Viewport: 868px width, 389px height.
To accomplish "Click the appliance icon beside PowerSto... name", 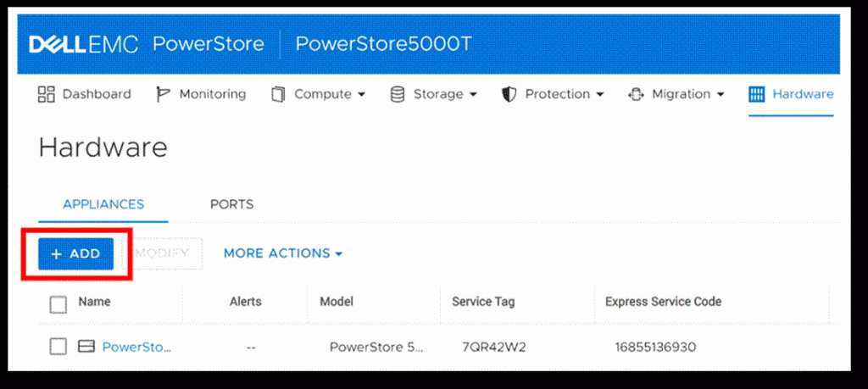I will pyautogui.click(x=86, y=347).
